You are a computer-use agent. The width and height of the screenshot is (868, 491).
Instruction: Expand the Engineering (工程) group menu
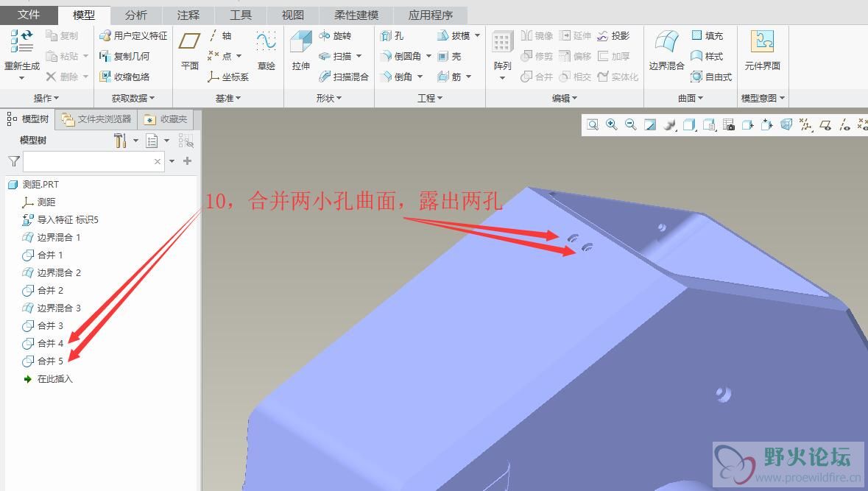429,98
